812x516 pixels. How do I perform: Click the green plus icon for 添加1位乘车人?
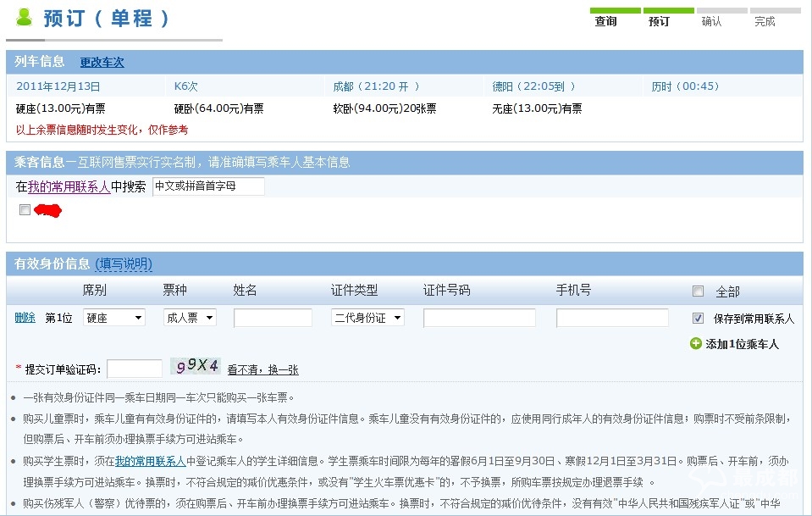695,343
